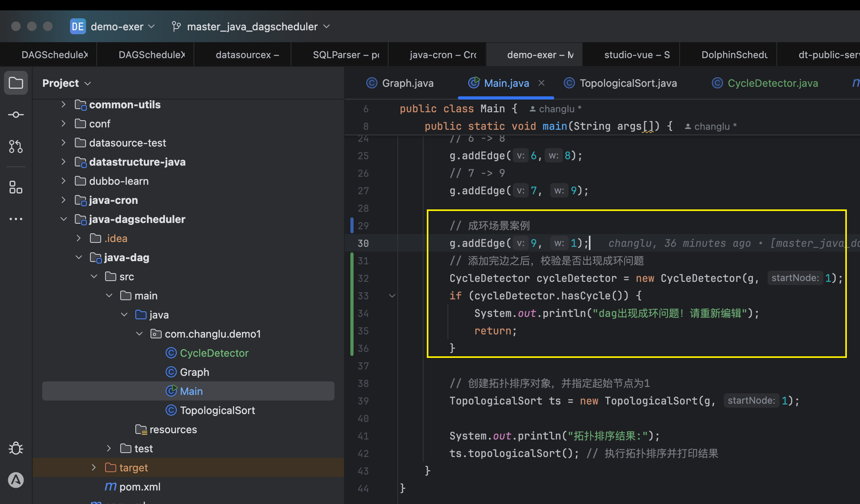Open the Commit tool window icon
The height and width of the screenshot is (504, 860).
tap(16, 115)
